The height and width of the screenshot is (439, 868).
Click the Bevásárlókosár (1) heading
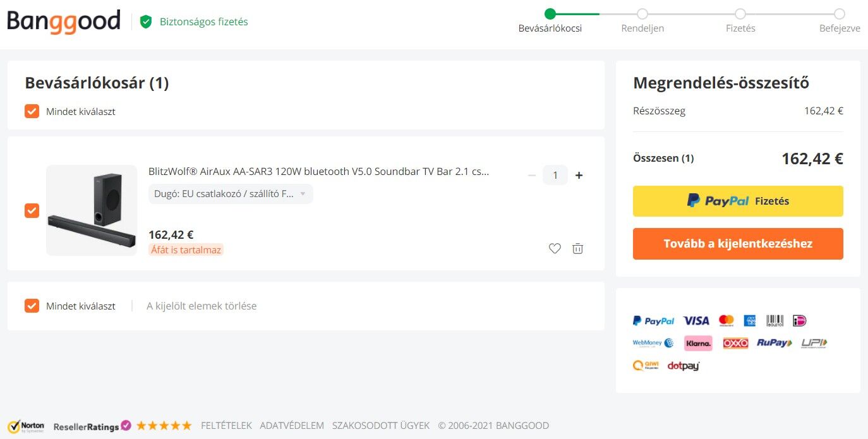(x=97, y=83)
